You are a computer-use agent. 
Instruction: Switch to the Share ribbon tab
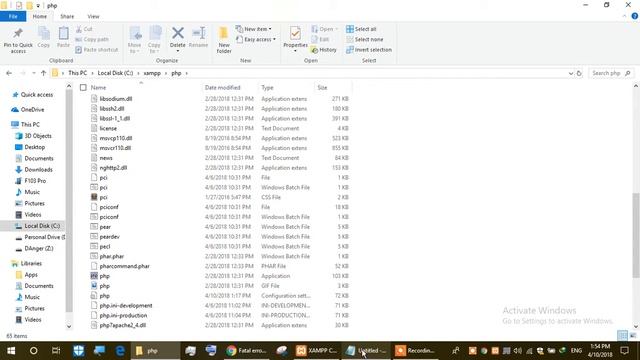tap(67, 16)
